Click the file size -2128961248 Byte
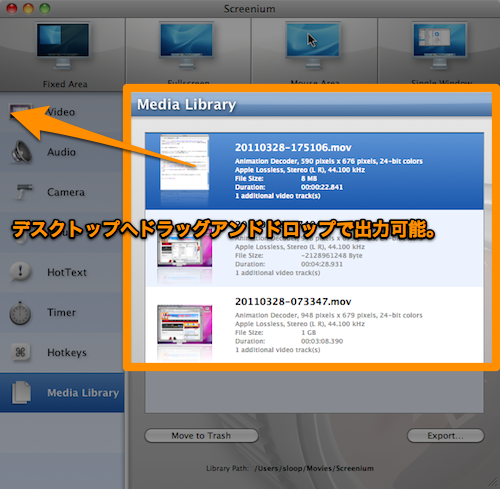Screen dimensions: 500x489 pyautogui.click(x=332, y=255)
